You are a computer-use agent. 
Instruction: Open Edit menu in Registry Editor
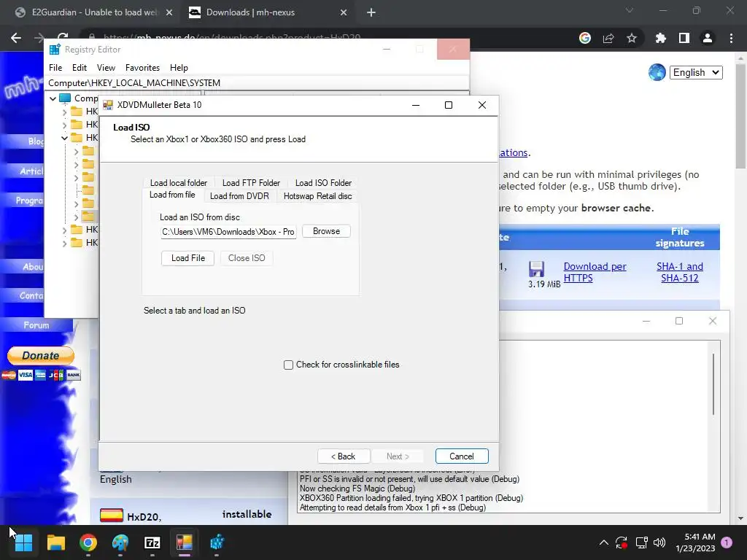coord(80,68)
